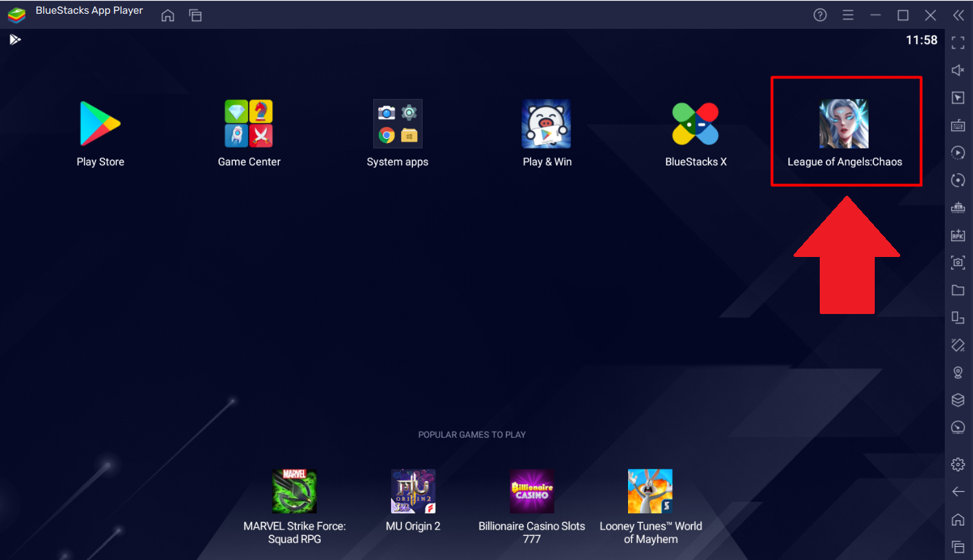
Task: Collapse the side toolbar with double chevron
Action: [x=958, y=15]
